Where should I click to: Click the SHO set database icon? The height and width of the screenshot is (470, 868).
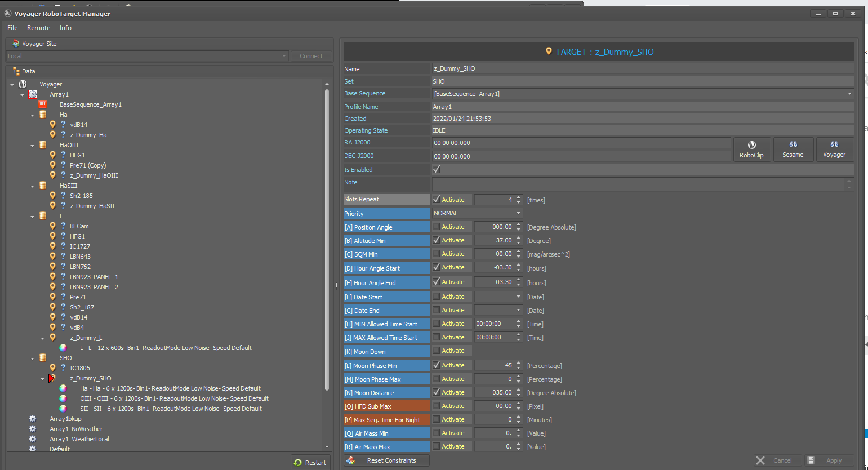coord(43,358)
